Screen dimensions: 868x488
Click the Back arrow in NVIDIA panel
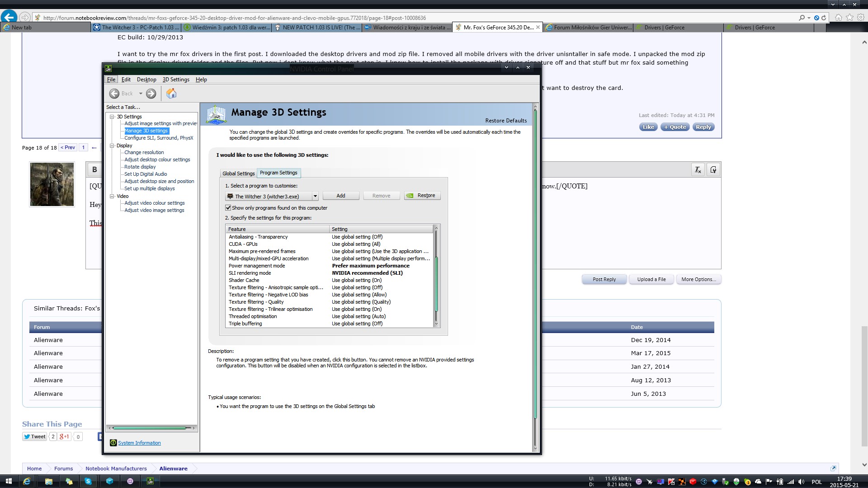114,94
